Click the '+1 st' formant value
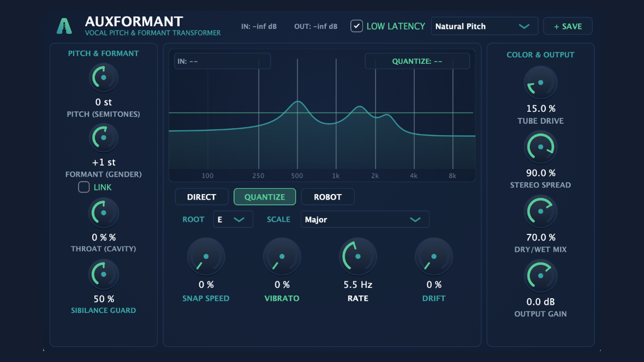 104,162
